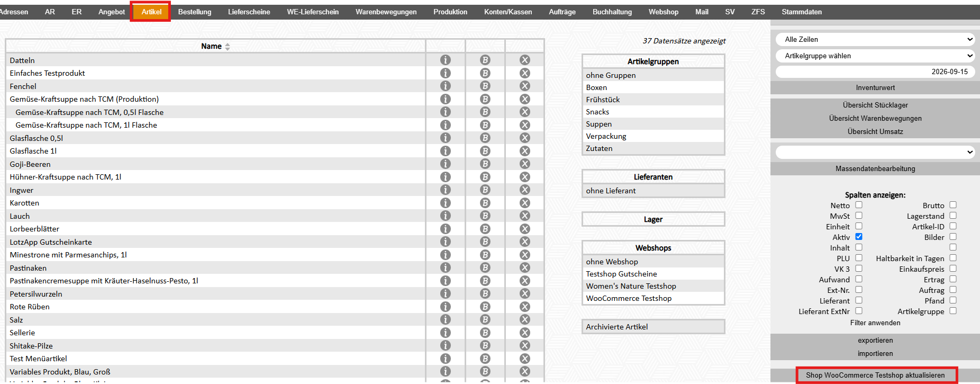Click X icon for Variables Produkt, Blau, Groß
Screen dimensions: 980x384
point(525,371)
